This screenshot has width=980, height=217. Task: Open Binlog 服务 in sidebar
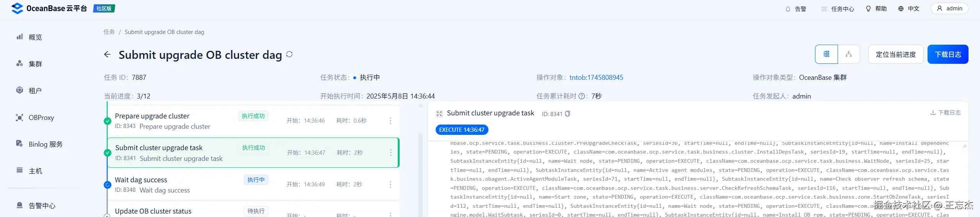[39, 144]
